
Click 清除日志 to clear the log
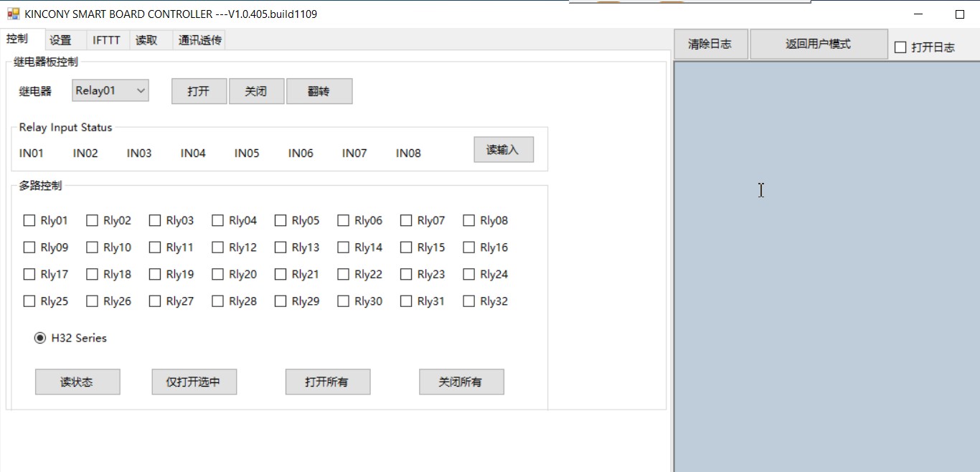710,44
